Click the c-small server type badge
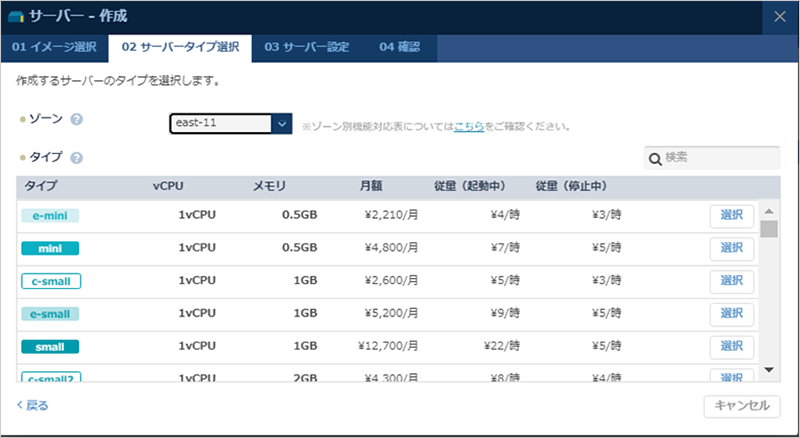 pos(50,282)
